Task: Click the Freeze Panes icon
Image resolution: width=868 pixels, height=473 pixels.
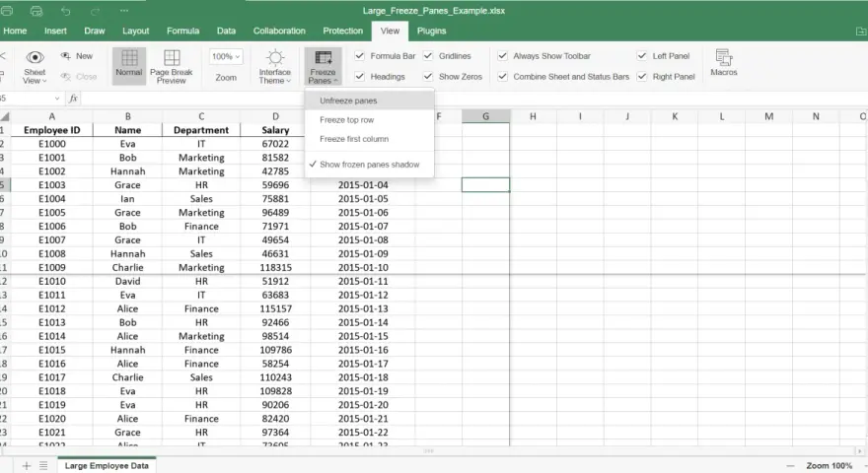Action: click(x=324, y=57)
